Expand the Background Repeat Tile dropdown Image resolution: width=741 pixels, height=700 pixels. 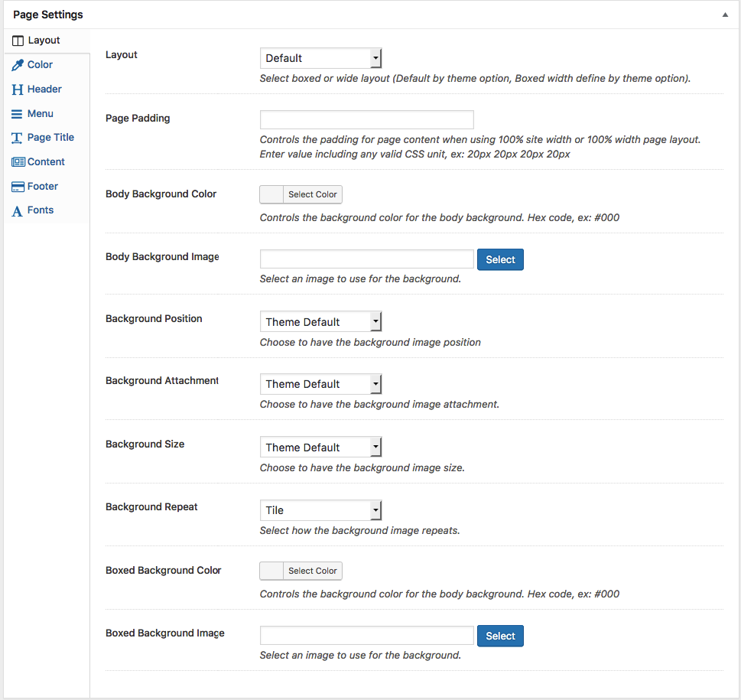click(320, 510)
